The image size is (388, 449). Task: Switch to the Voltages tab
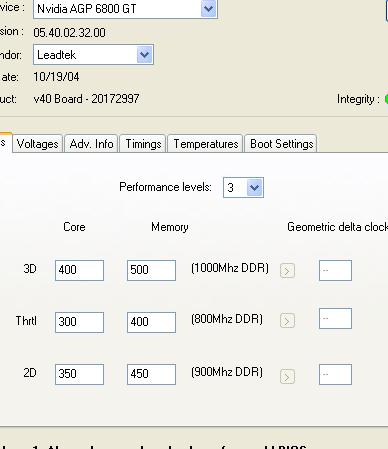[38, 144]
